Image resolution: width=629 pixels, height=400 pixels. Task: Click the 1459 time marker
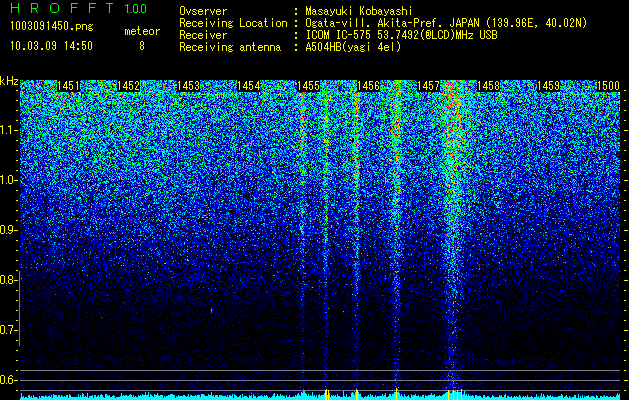point(548,86)
